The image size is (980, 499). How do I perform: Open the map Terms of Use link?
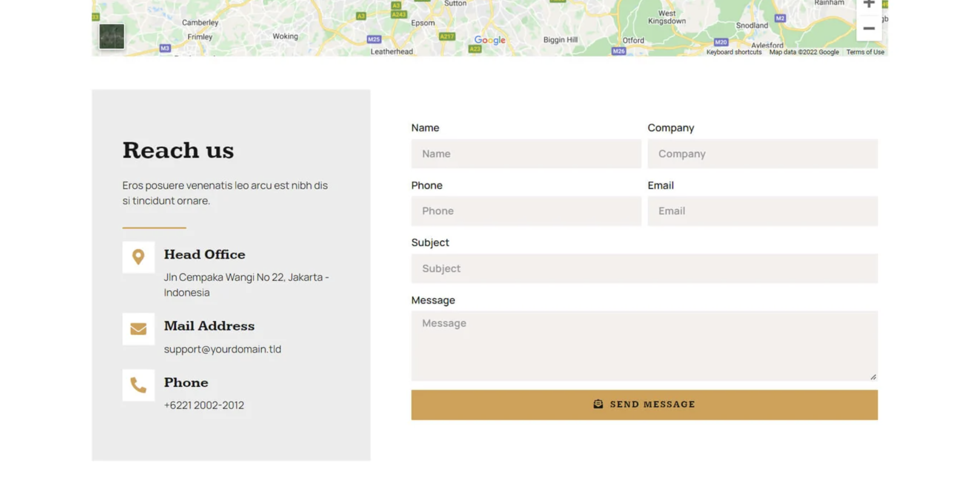(x=865, y=52)
